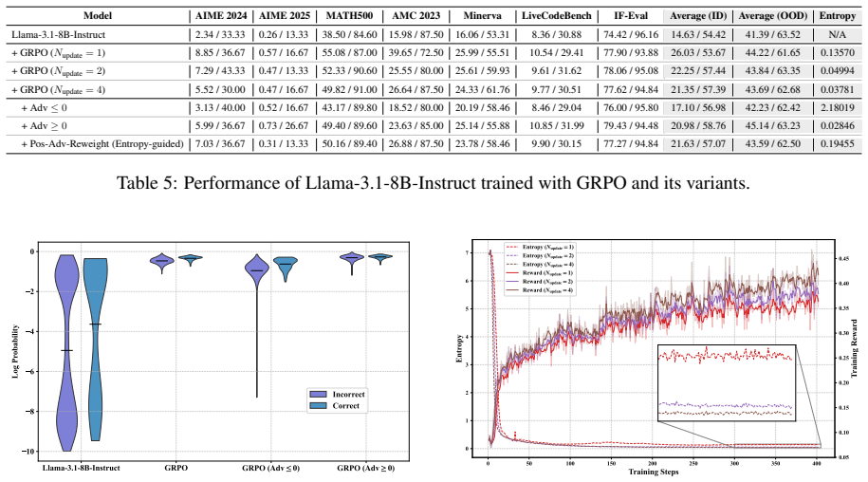Click the cell '45.14 / 63.23'
The height and width of the screenshot is (482, 868).
point(773,125)
